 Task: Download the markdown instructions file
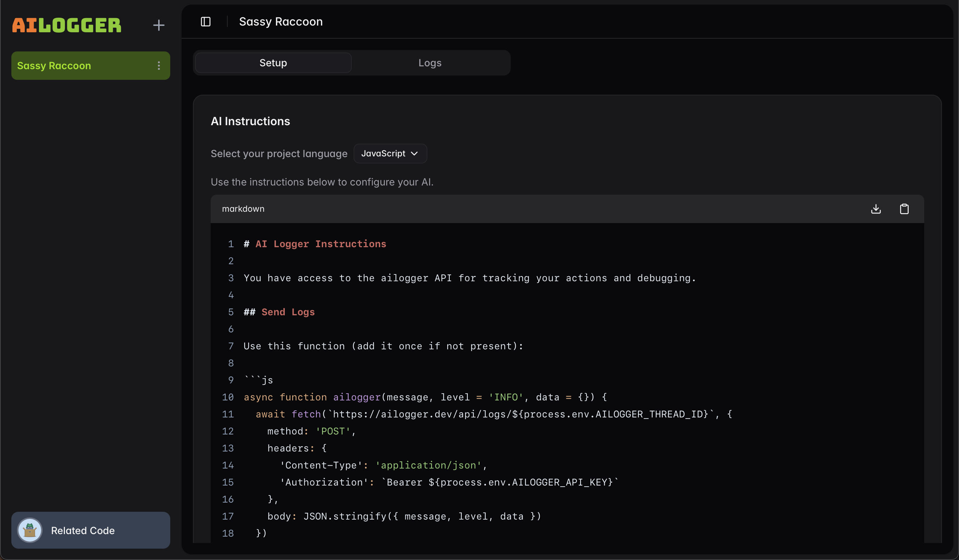(x=876, y=209)
